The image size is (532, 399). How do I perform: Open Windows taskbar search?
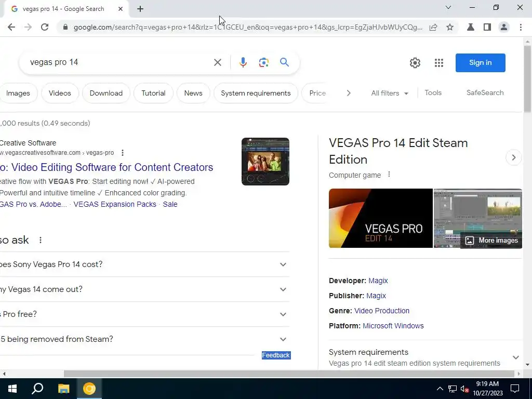tap(37, 389)
